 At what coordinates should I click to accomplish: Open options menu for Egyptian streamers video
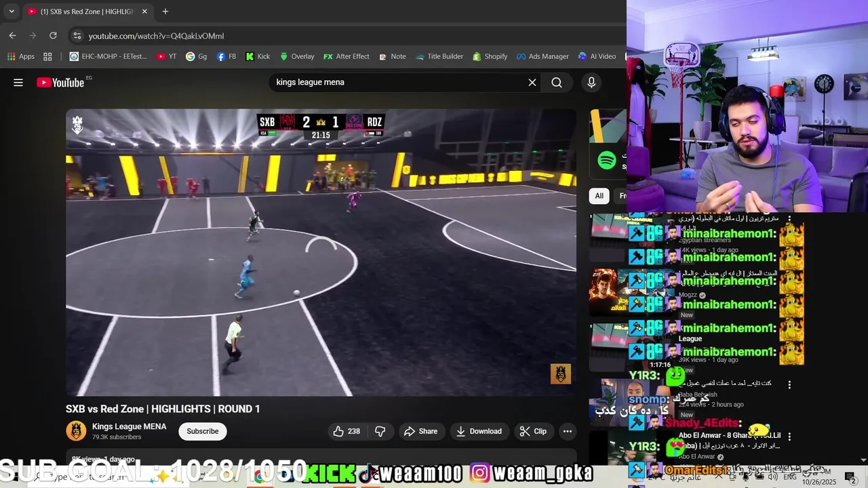pyautogui.click(x=789, y=219)
